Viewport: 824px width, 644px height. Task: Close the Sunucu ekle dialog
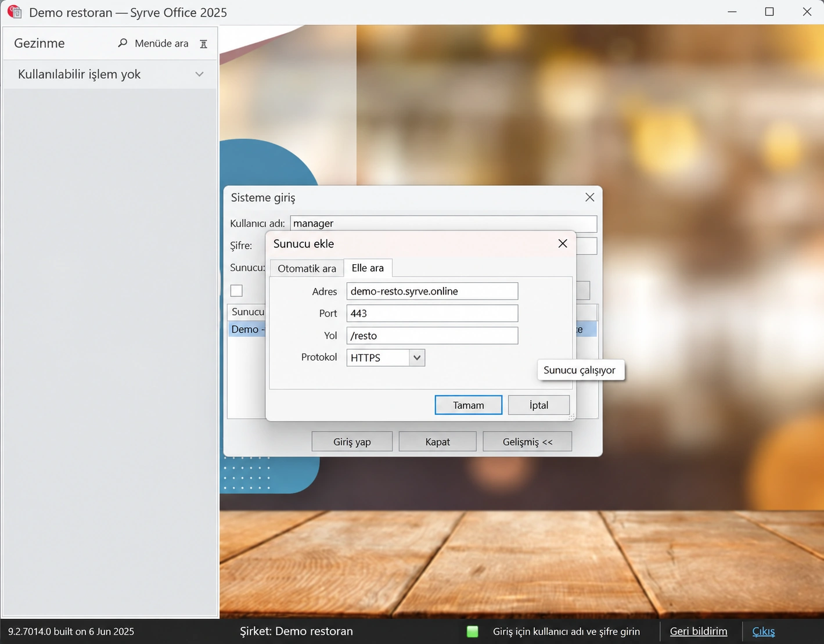563,243
